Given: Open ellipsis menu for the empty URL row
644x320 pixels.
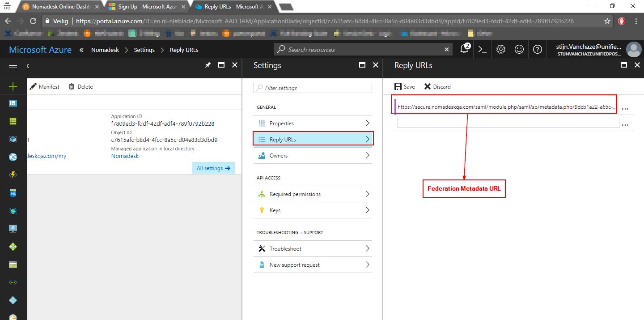Looking at the screenshot, I should [625, 124].
